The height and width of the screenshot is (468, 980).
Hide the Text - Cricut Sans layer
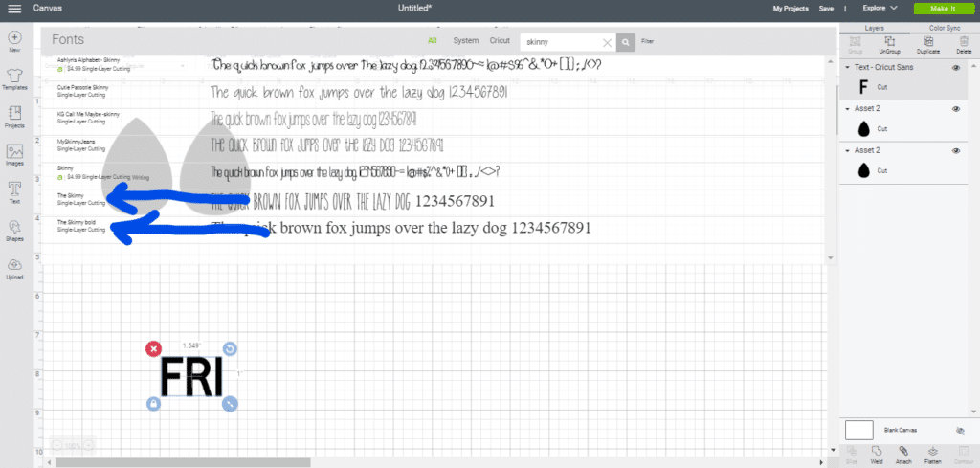(x=955, y=69)
